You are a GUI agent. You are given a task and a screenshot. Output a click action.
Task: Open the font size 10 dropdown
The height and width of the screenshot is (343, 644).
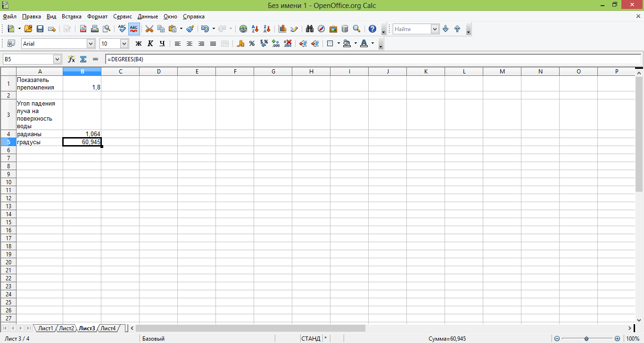tap(124, 43)
